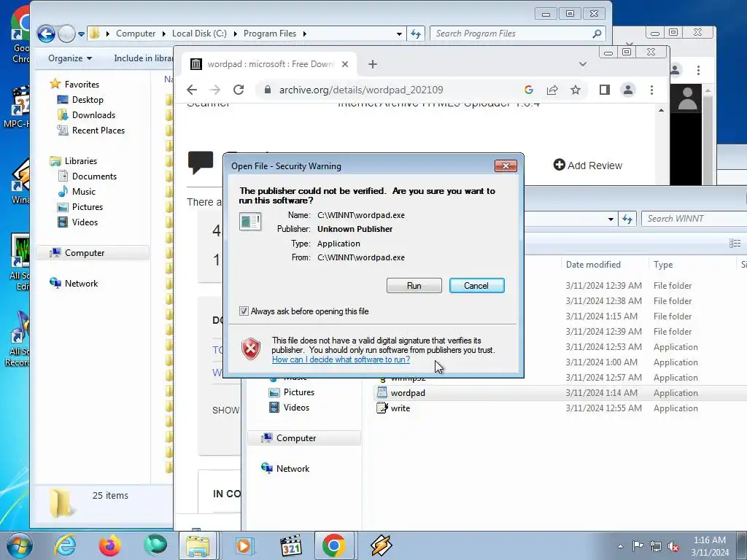This screenshot has width=747, height=560.
Task: Open Documents library in sidebar
Action: (94, 176)
